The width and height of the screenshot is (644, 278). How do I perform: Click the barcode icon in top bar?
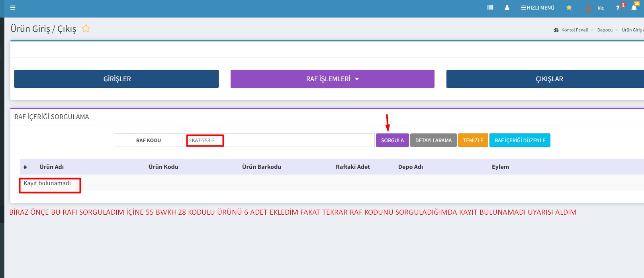490,8
